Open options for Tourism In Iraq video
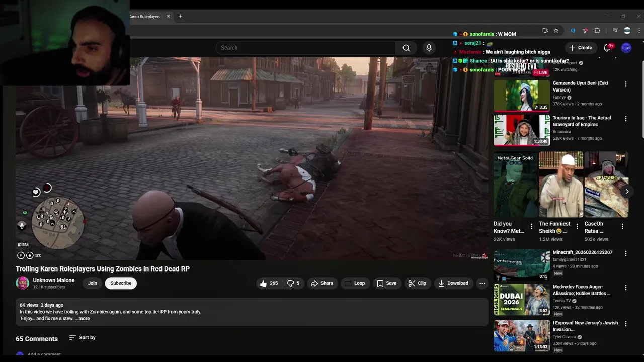The image size is (644, 362). [x=626, y=119]
